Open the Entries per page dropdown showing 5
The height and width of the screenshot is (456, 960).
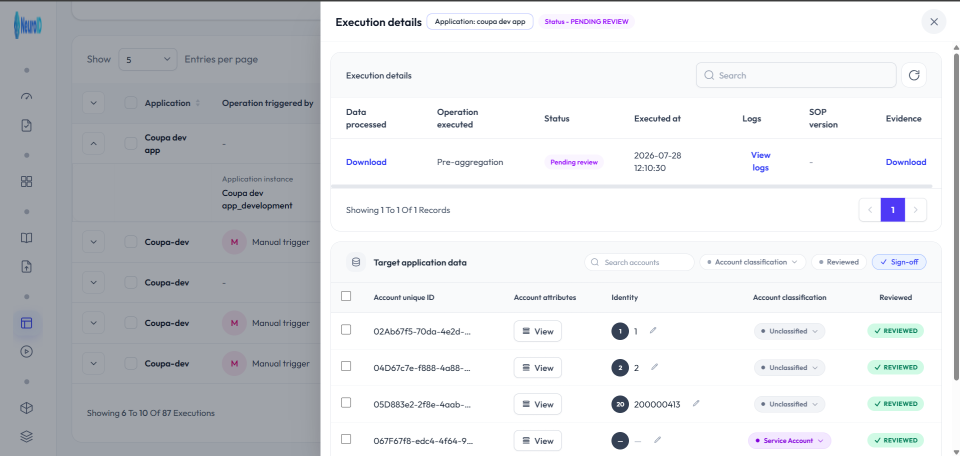pyautogui.click(x=148, y=59)
